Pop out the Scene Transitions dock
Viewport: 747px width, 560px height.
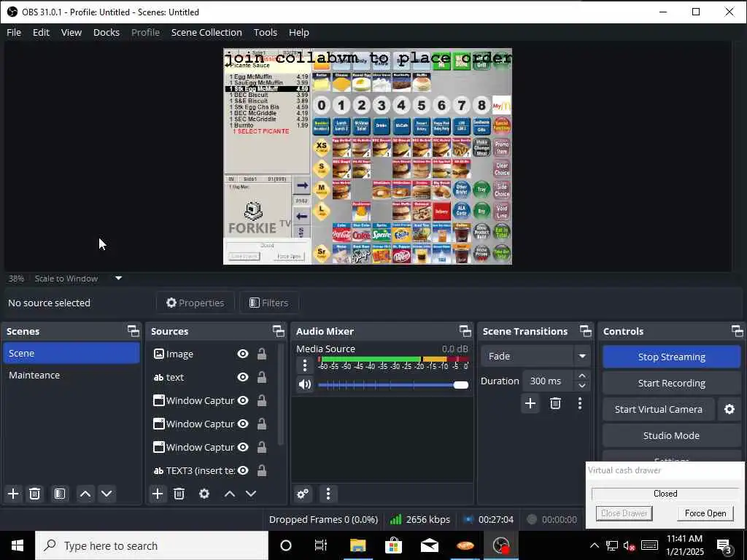point(586,331)
